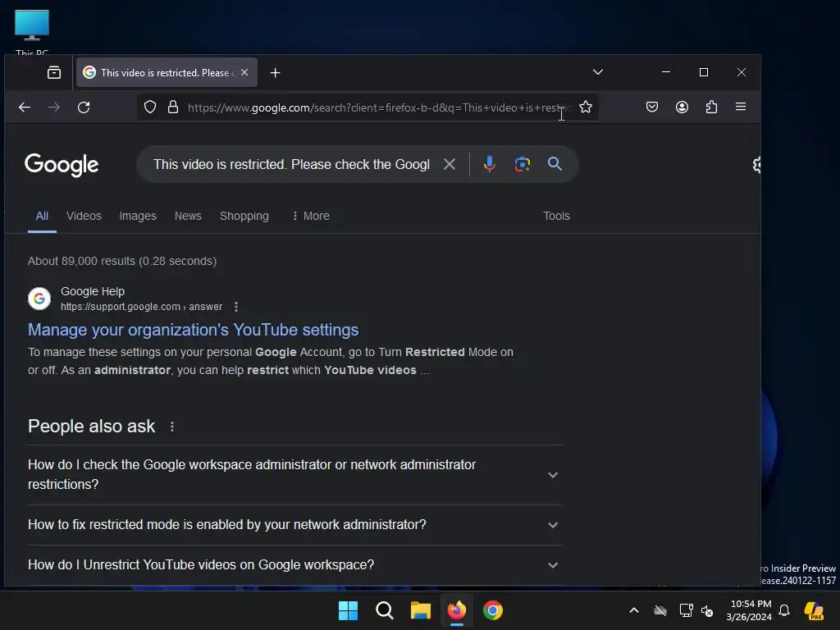Open Firefox account icon

click(x=682, y=107)
